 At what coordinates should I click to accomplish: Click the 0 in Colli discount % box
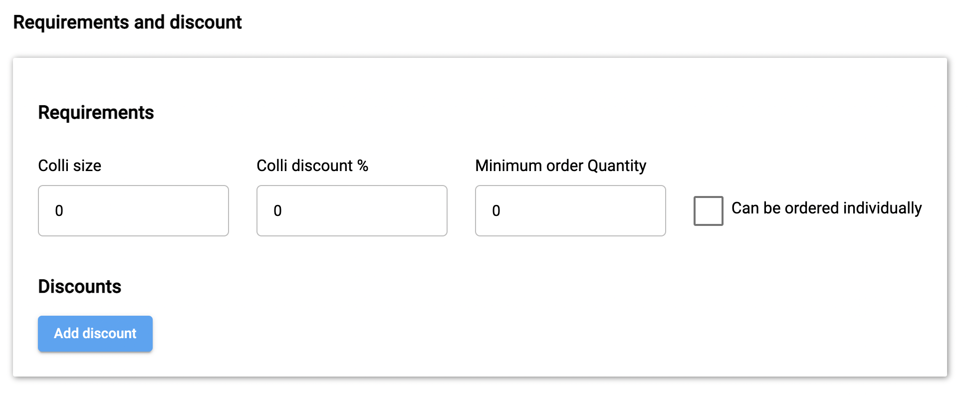point(277,211)
